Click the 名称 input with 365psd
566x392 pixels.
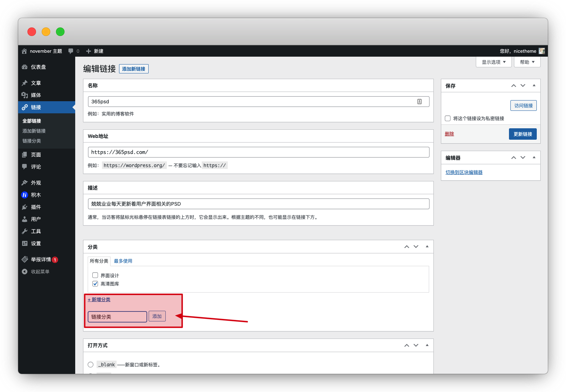(x=258, y=102)
